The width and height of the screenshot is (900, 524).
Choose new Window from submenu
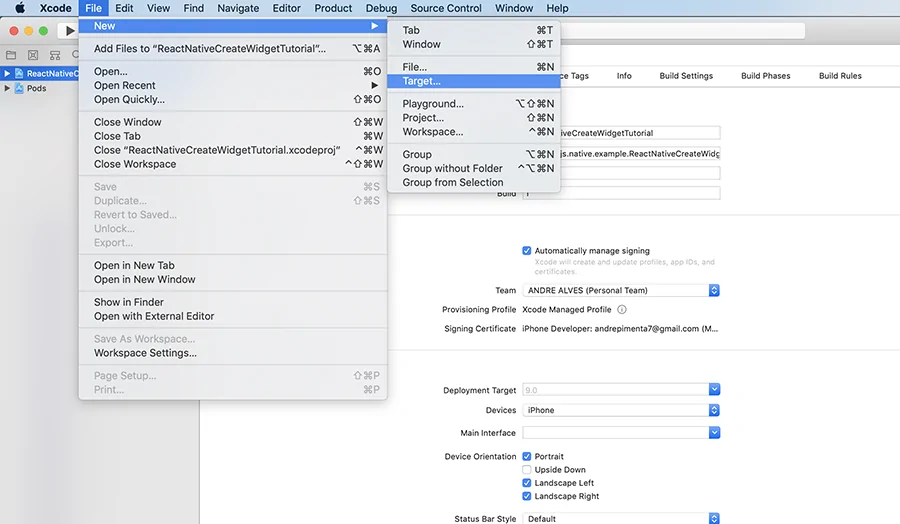tap(474, 44)
